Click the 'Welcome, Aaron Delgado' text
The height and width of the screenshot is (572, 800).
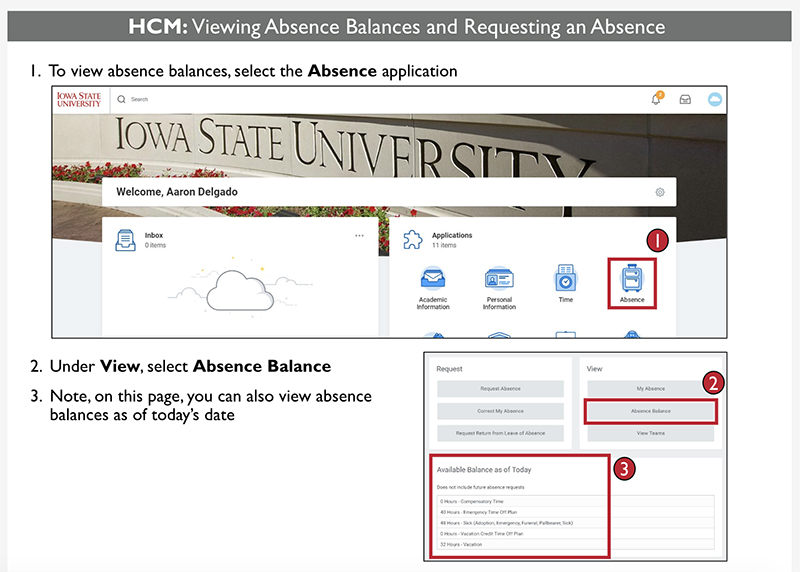pyautogui.click(x=177, y=192)
